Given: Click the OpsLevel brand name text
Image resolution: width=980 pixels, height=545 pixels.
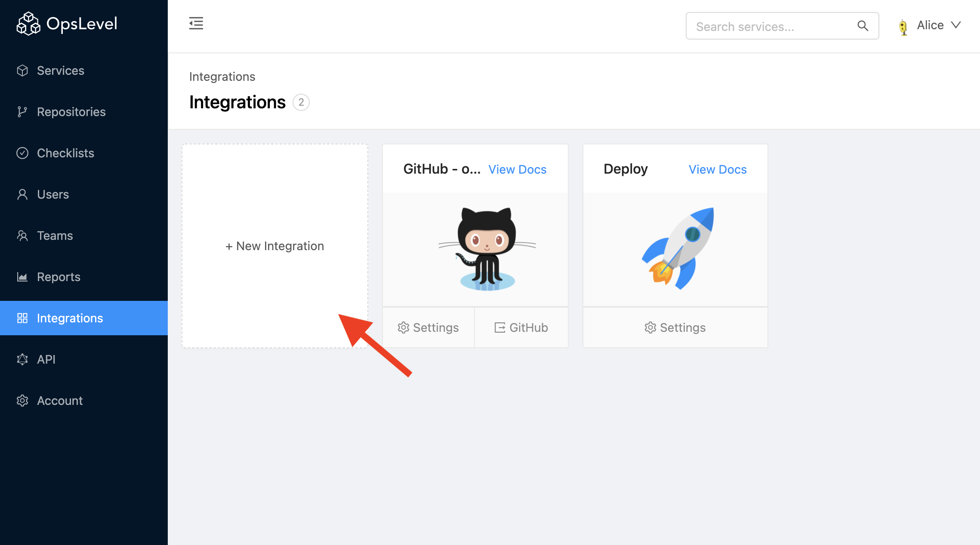Looking at the screenshot, I should tap(82, 24).
